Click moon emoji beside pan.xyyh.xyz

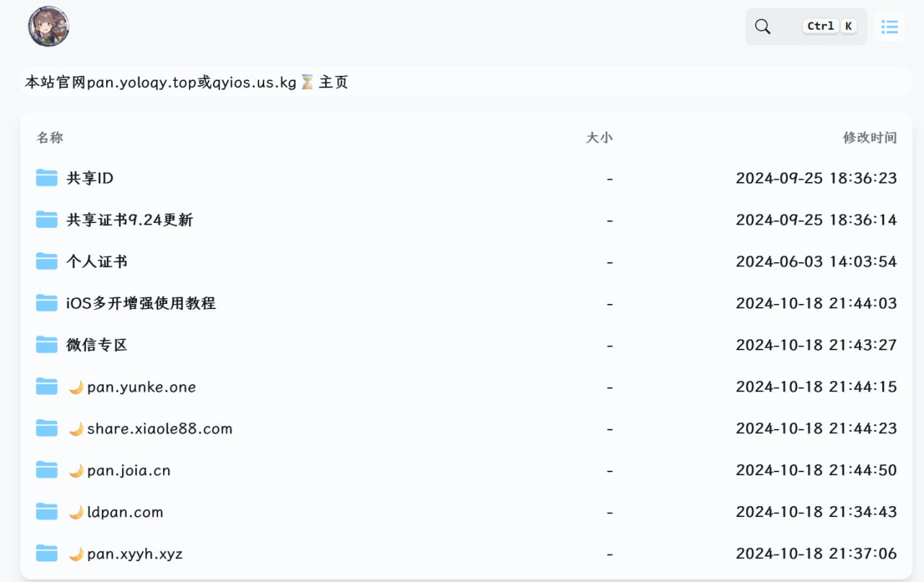click(x=76, y=555)
